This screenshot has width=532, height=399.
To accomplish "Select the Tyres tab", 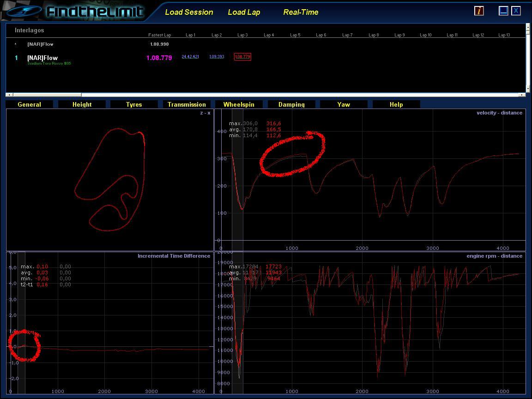I will point(134,104).
